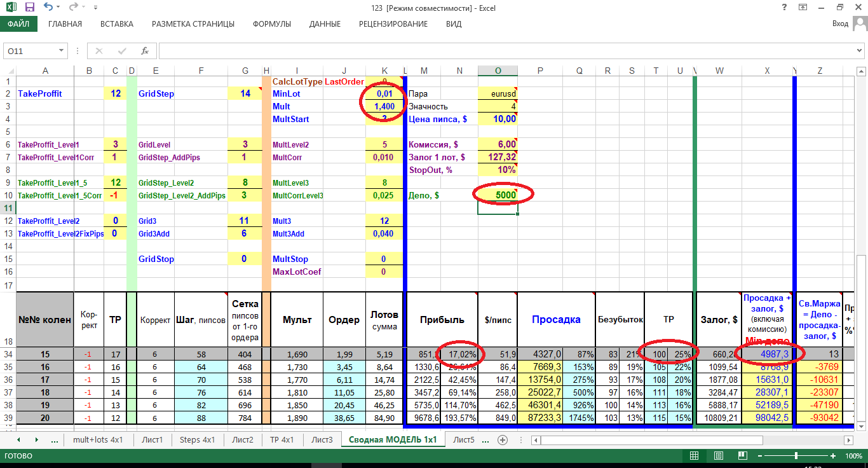Switch to Лист1 sheet
This screenshot has width=868, height=468.
(x=153, y=439)
